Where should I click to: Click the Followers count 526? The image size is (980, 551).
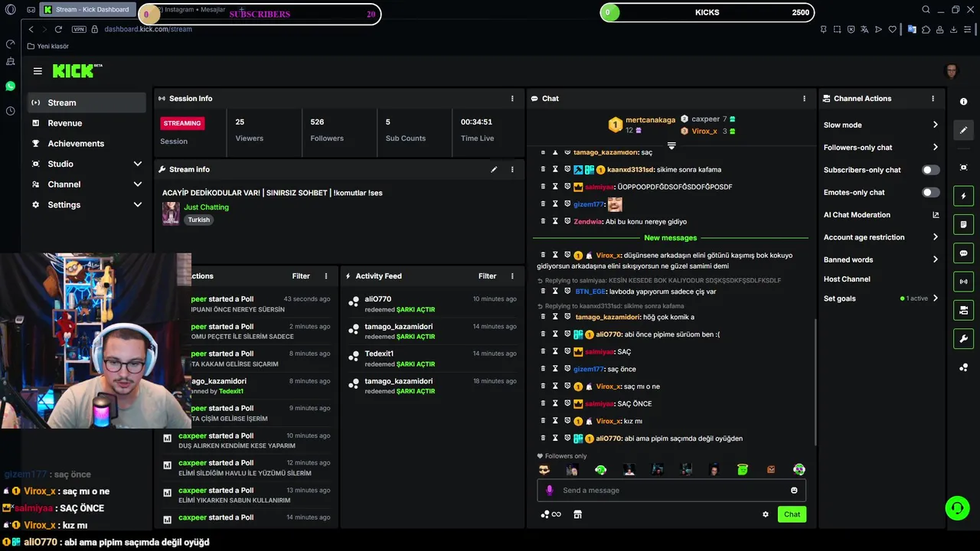tap(317, 122)
